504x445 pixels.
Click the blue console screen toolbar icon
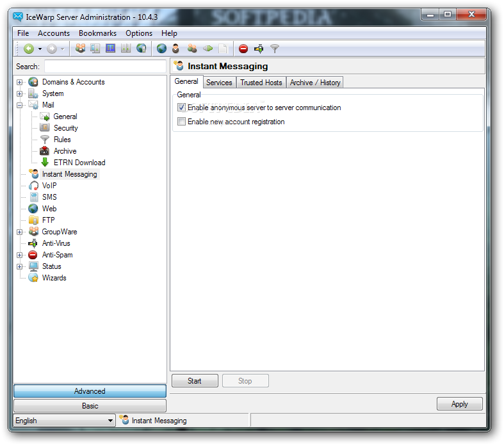[110, 49]
